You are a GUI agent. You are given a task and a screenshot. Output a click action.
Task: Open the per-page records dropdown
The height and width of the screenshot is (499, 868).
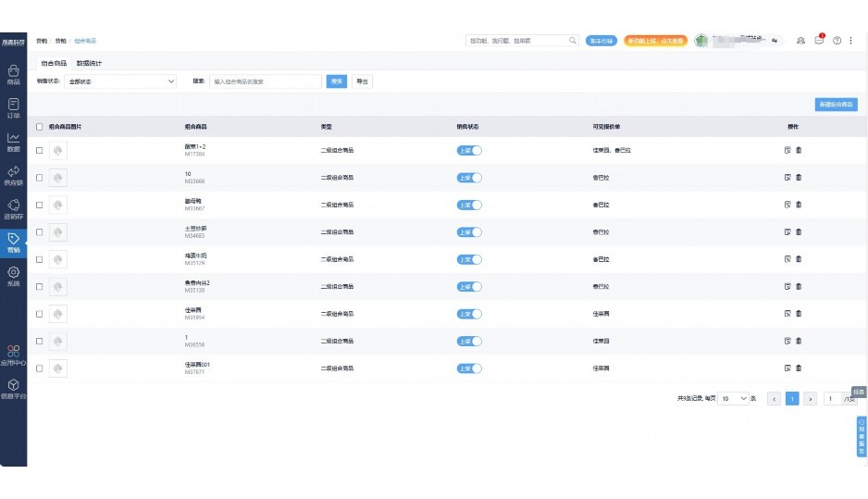click(x=734, y=399)
